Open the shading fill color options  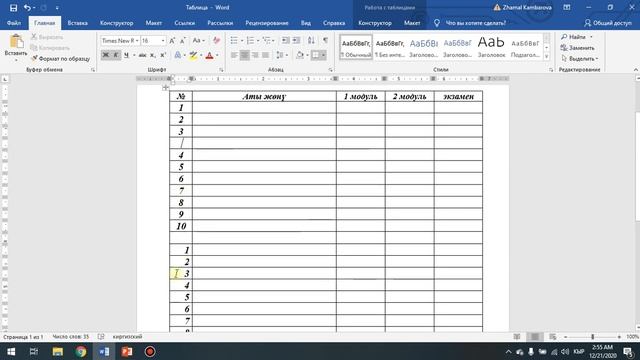[307, 55]
